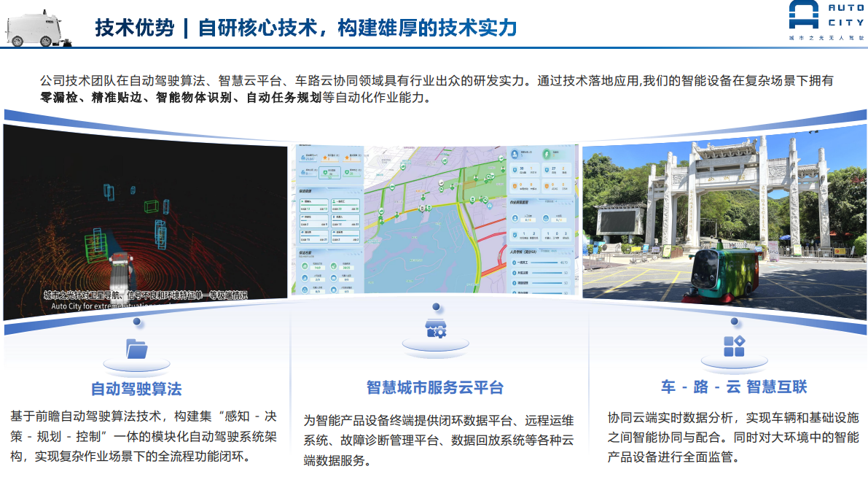Click the blue dot above the folder icon
This screenshot has height=485, width=868.
(x=137, y=322)
